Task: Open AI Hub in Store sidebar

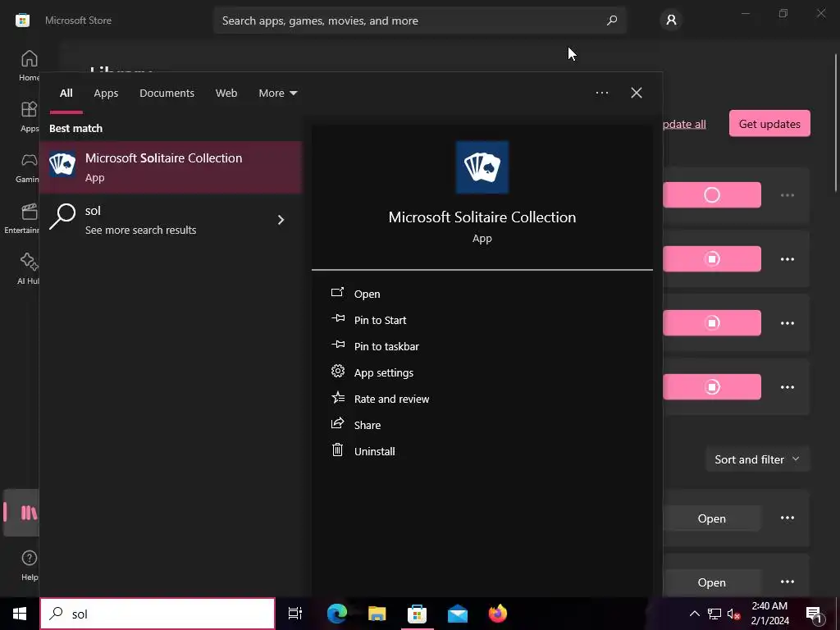Action: 29,269
